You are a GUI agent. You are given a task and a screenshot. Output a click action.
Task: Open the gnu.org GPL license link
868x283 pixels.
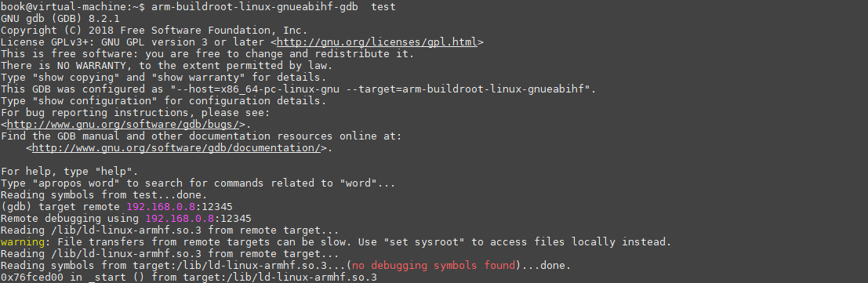377,42
